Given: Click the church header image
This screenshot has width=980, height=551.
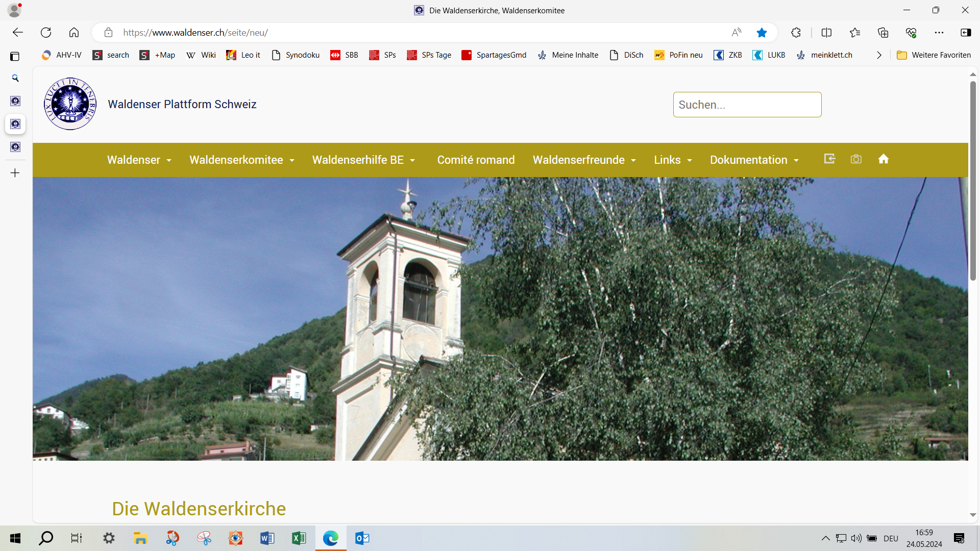Looking at the screenshot, I should coord(500,319).
